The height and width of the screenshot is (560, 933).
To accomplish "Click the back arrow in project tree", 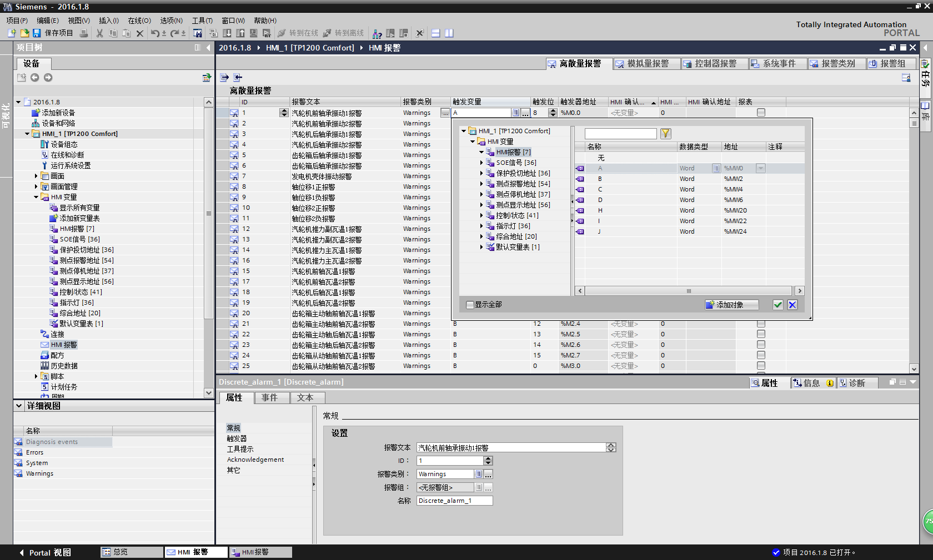I will tap(35, 78).
